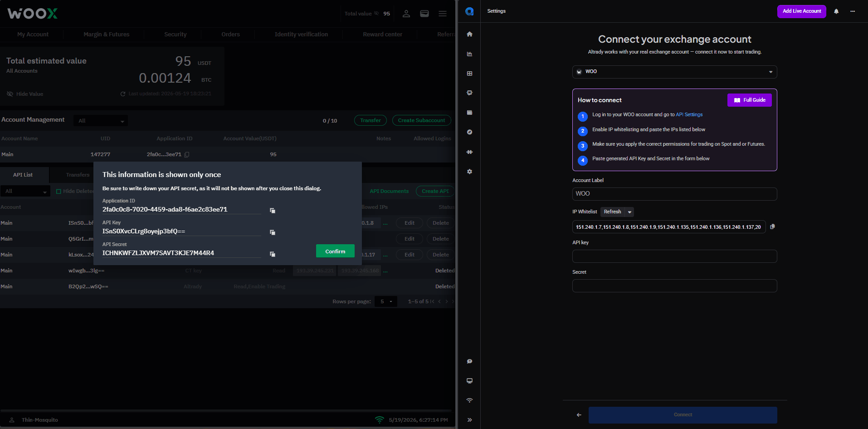Switch to the API List tab
This screenshot has height=429, width=868.
point(23,175)
